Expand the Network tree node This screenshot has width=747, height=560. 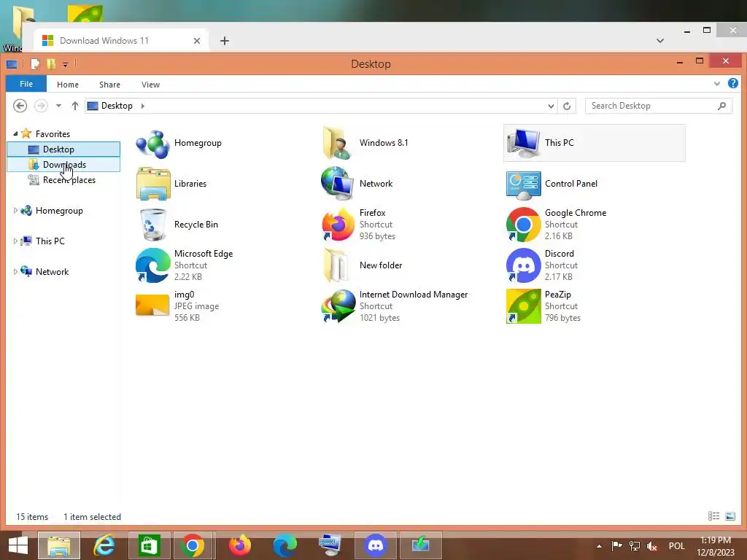(15, 271)
